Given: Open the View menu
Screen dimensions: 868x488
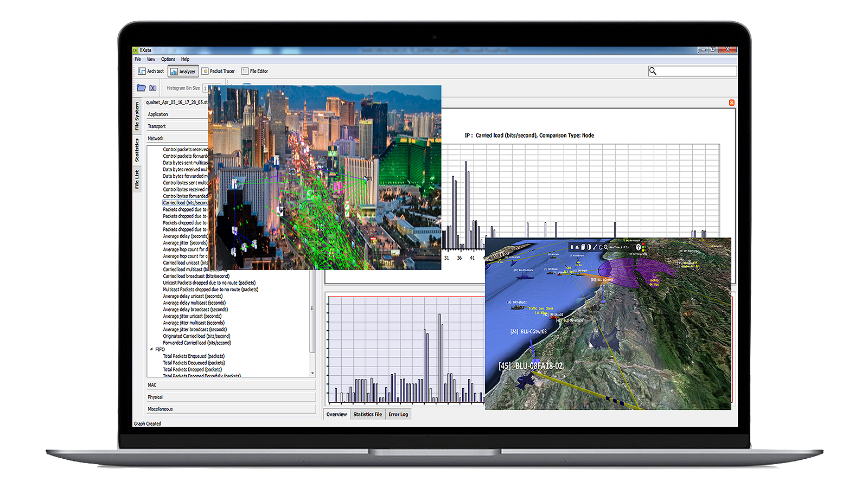Looking at the screenshot, I should click(151, 59).
